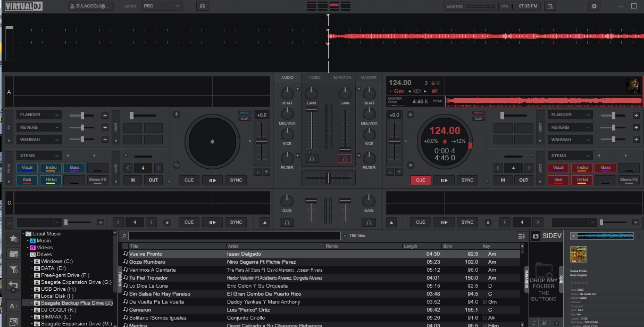
Task: Open deck A STEMS pad page dropdown
Action: (39, 156)
